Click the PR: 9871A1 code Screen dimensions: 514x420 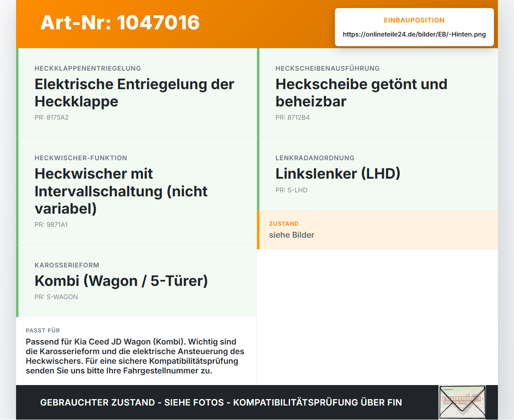point(51,225)
